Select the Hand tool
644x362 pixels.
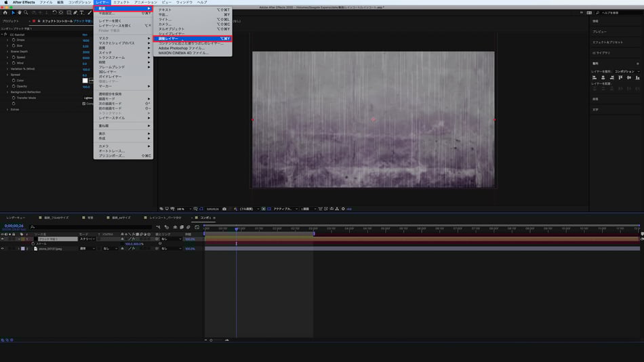point(20,12)
